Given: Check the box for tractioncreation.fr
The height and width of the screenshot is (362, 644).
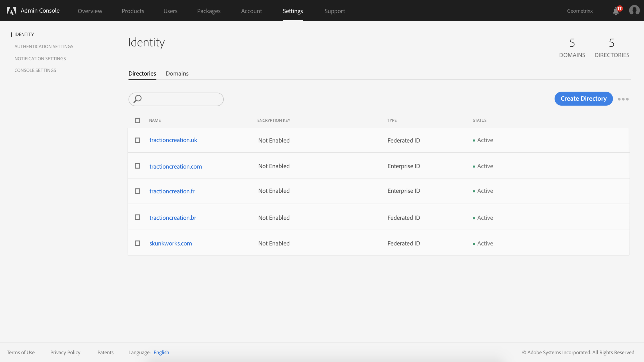Looking at the screenshot, I should (137, 191).
